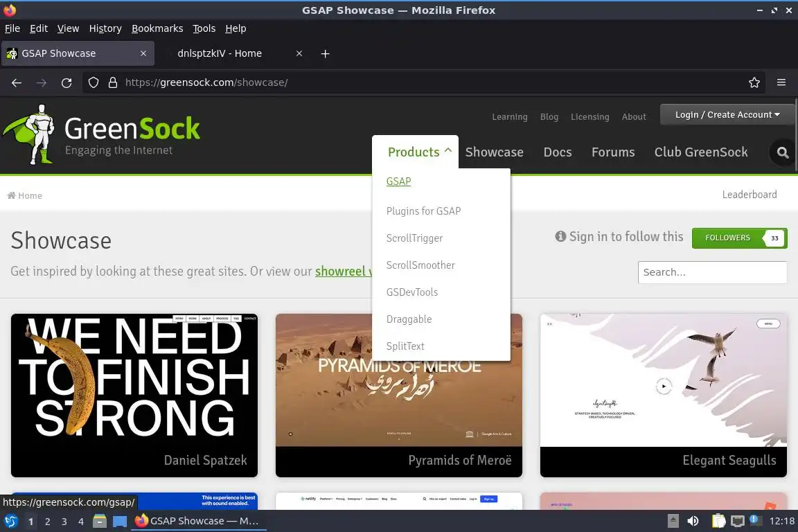Switch to workspace 2 in the taskbar
Viewport: 798px width, 532px height.
click(x=47, y=522)
